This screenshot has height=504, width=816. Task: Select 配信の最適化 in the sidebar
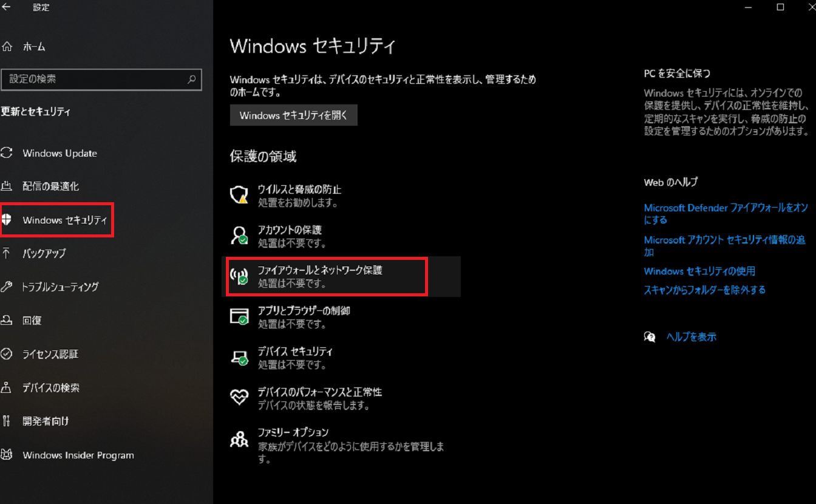click(50, 186)
